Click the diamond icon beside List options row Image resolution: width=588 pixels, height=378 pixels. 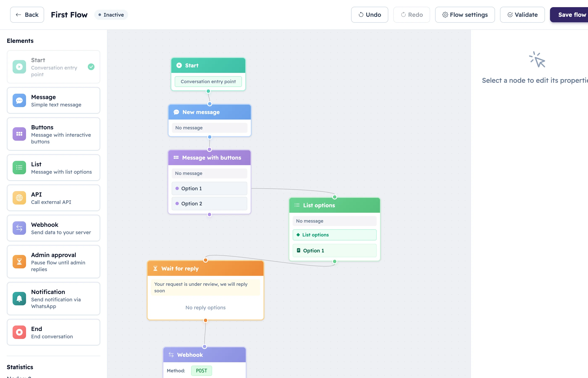tap(298, 235)
